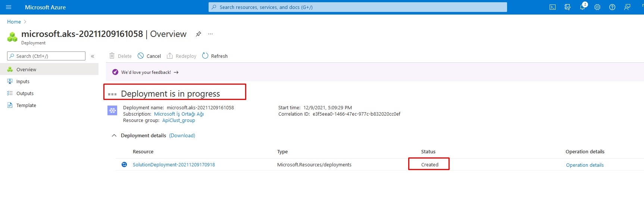Open ApiClust_group resource group link
The image size is (644, 210).
tap(178, 120)
